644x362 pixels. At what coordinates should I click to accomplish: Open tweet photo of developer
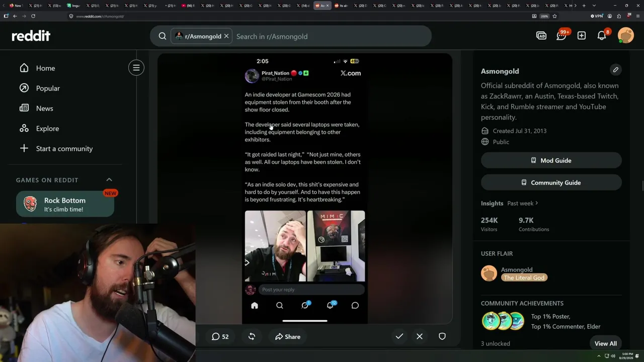point(275,246)
